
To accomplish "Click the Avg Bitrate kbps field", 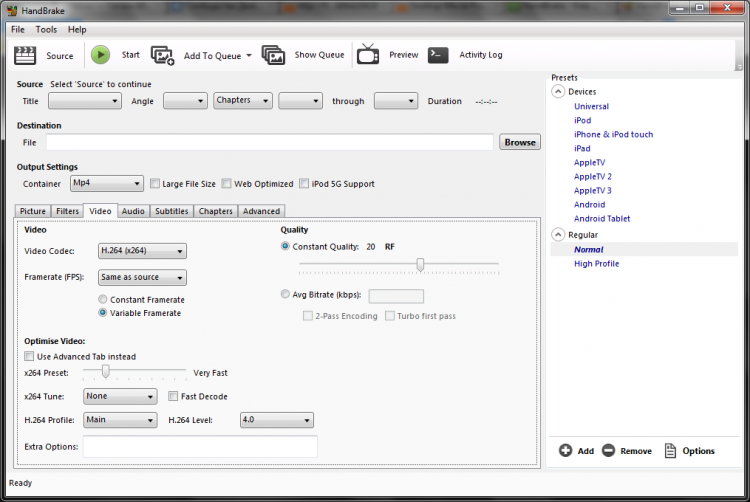I will pyautogui.click(x=396, y=296).
